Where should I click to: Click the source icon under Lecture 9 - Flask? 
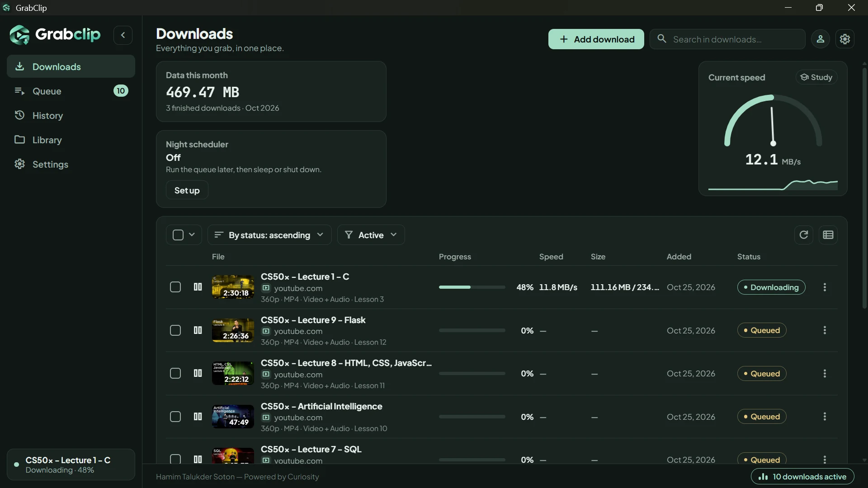(266, 331)
